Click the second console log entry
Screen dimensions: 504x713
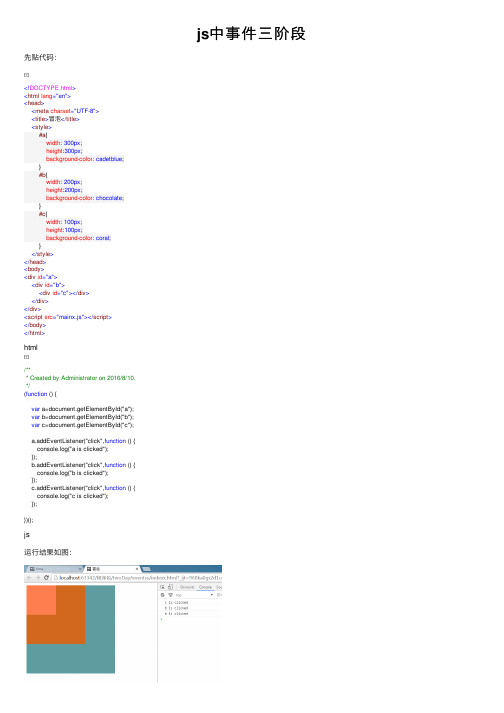(x=176, y=608)
